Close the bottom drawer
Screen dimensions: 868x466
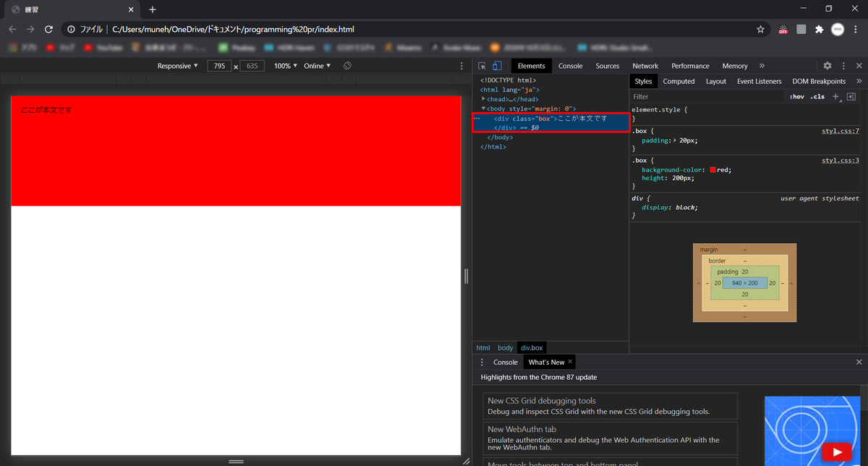tap(859, 362)
